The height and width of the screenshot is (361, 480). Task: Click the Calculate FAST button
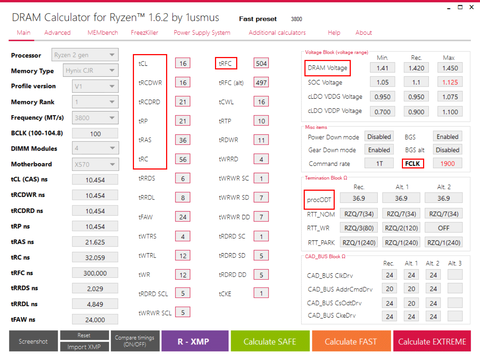(x=351, y=341)
